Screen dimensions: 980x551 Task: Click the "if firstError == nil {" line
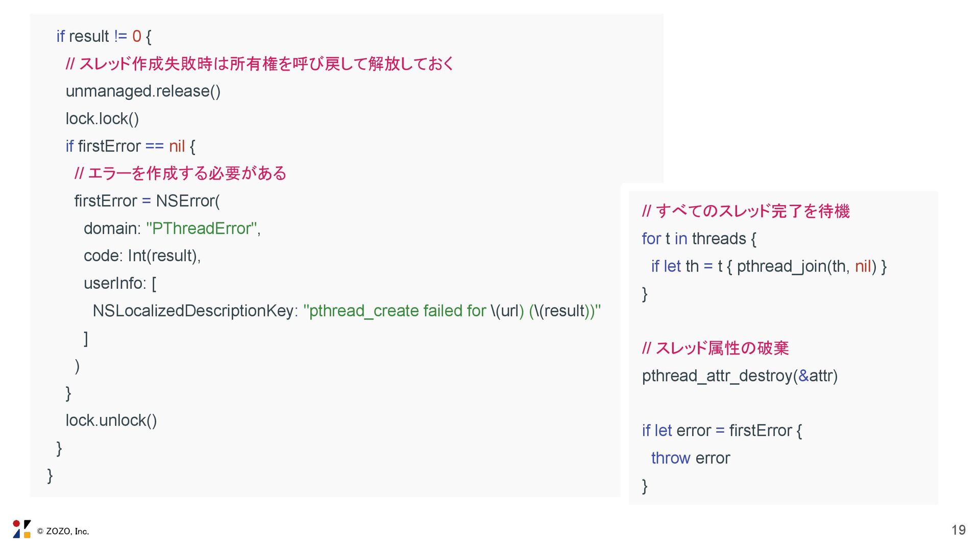[130, 146]
